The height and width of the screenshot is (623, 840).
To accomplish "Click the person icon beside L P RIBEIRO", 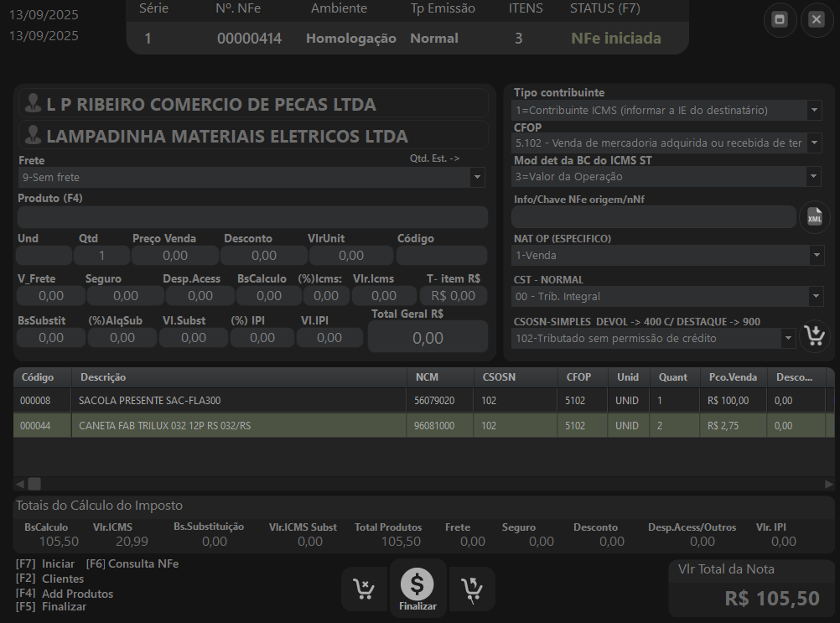I will pyautogui.click(x=34, y=104).
